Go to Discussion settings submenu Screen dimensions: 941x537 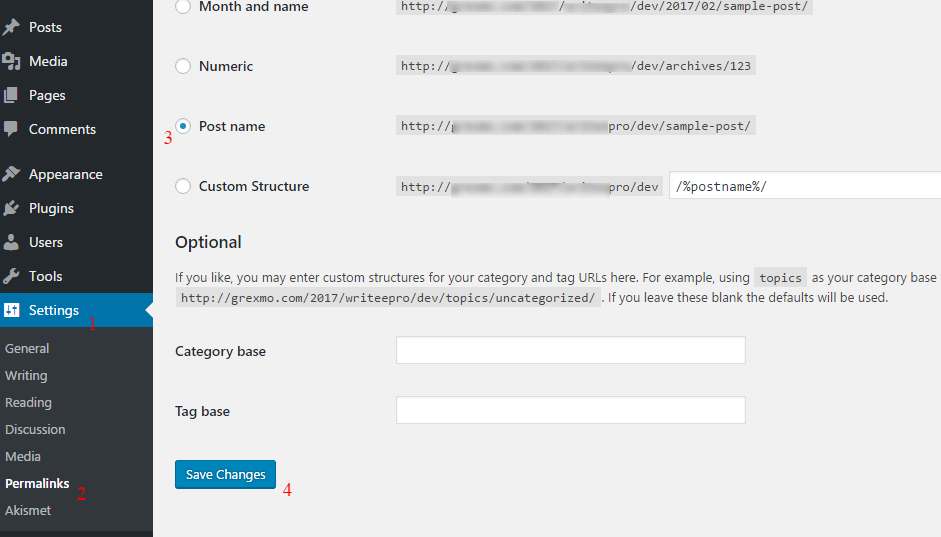[35, 430]
